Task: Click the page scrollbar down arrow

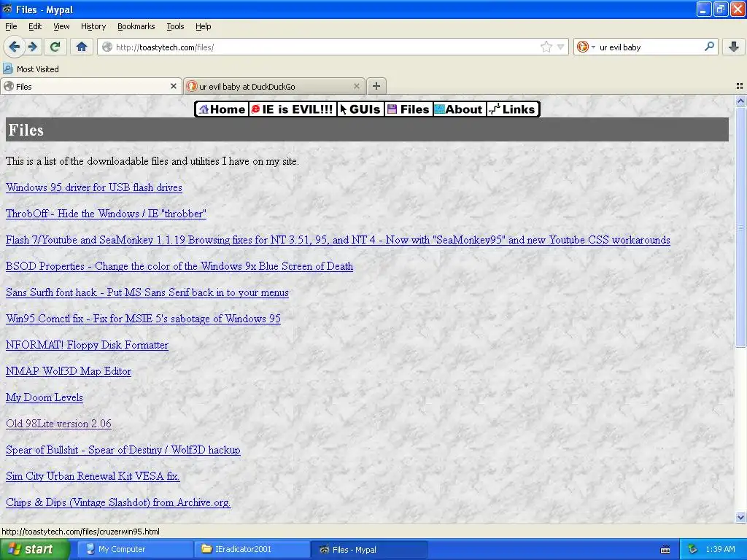Action: [x=740, y=517]
